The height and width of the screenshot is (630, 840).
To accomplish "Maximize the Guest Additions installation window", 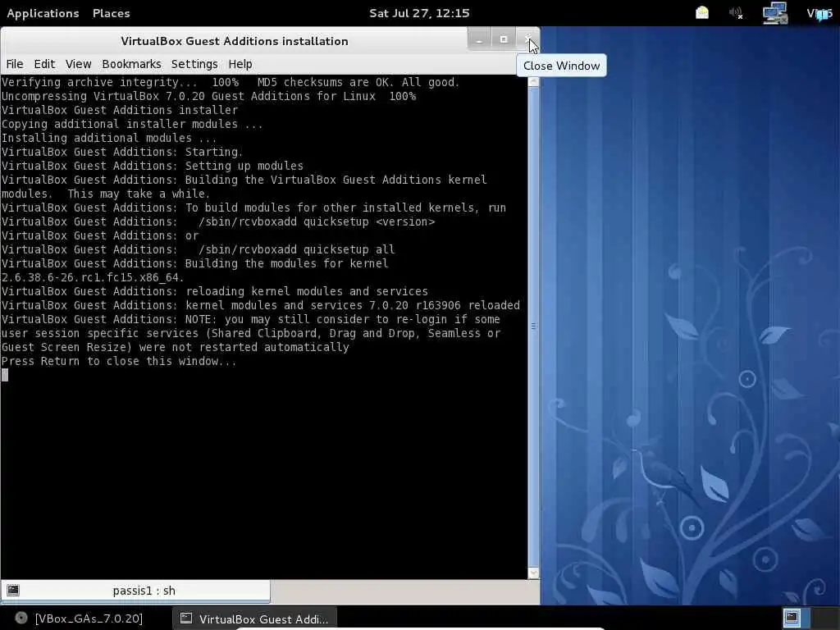I will 504,39.
